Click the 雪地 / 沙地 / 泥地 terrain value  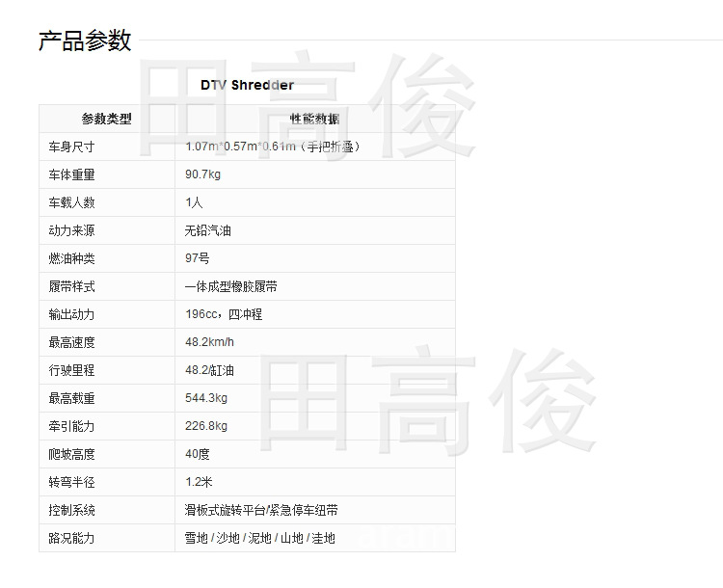point(259,538)
